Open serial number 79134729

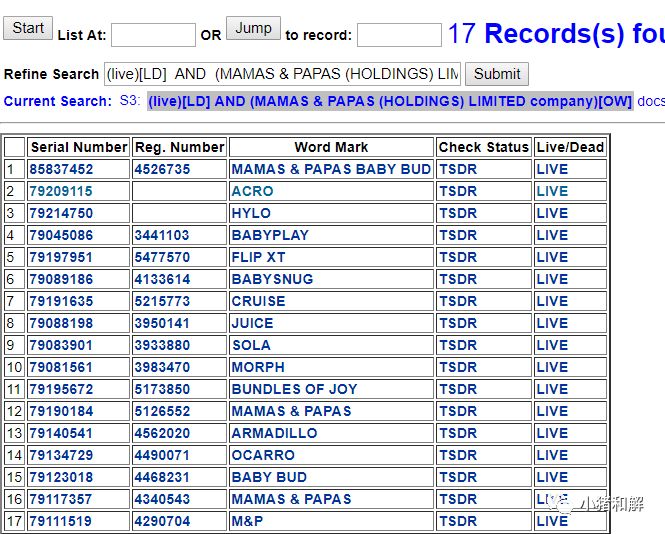coord(61,456)
